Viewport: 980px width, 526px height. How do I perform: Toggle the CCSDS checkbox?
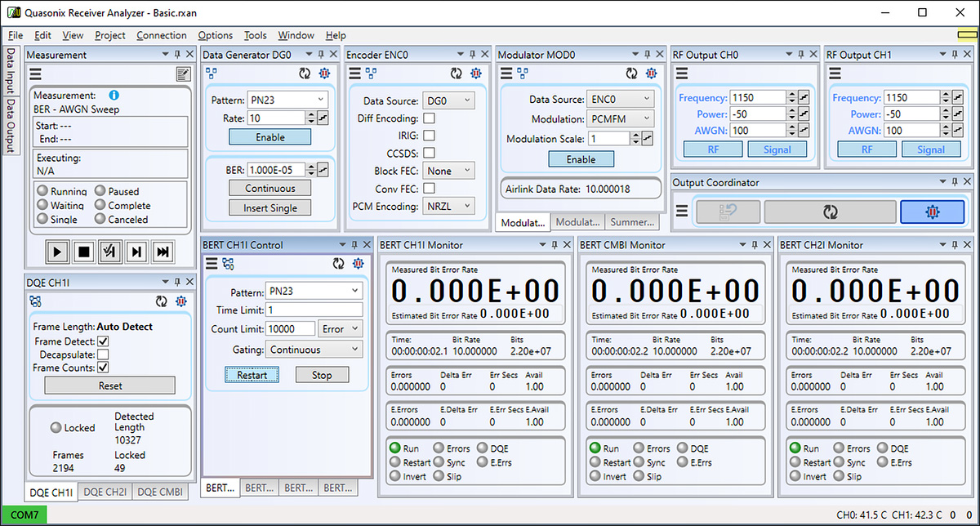click(x=429, y=153)
